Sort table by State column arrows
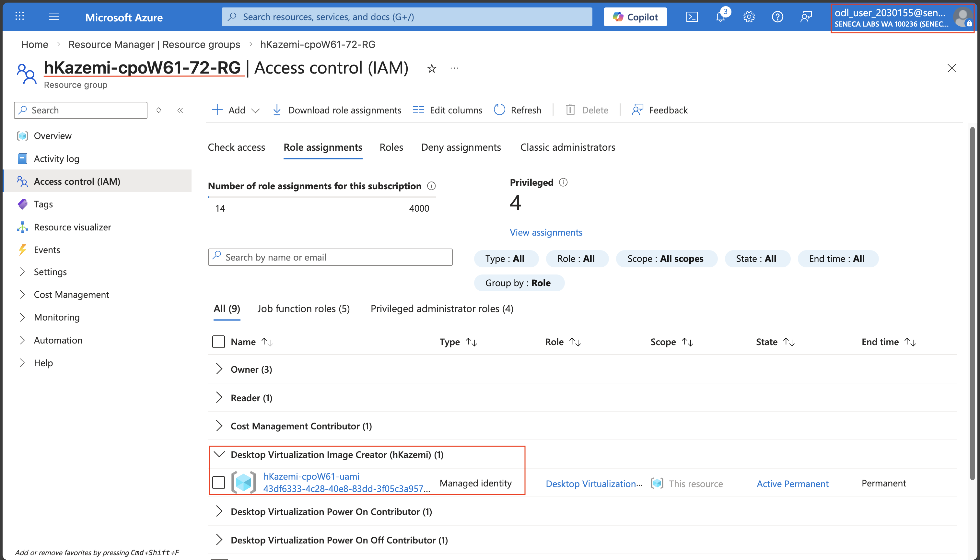 789,342
